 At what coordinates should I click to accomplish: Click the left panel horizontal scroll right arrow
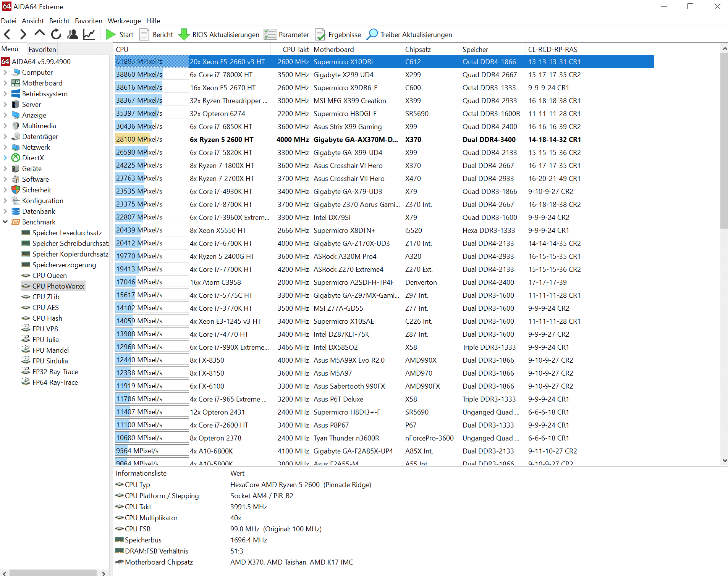(x=104, y=573)
